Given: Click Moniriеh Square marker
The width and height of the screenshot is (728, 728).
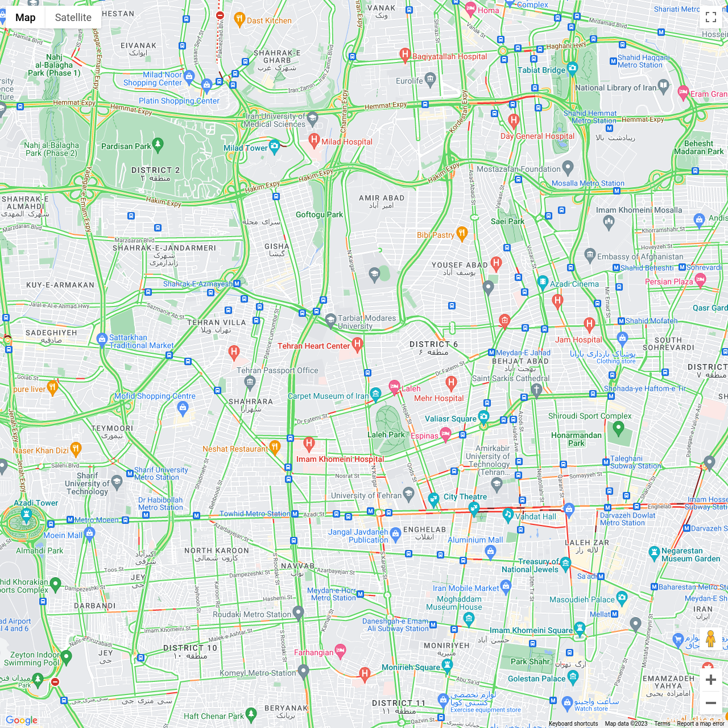Looking at the screenshot, I should [x=447, y=666].
